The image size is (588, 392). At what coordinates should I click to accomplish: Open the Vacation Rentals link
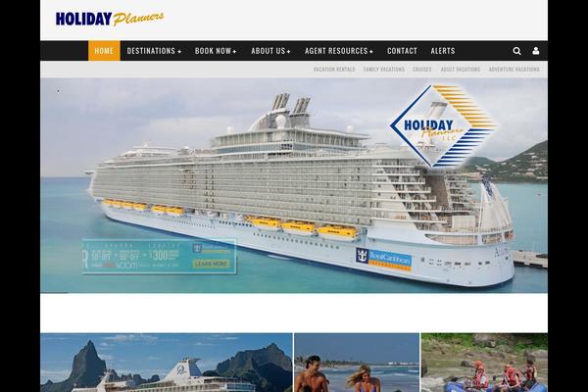[x=334, y=70]
